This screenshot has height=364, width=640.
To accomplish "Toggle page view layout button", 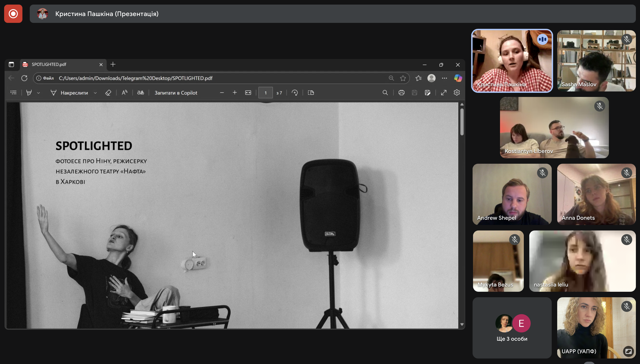I will point(311,93).
